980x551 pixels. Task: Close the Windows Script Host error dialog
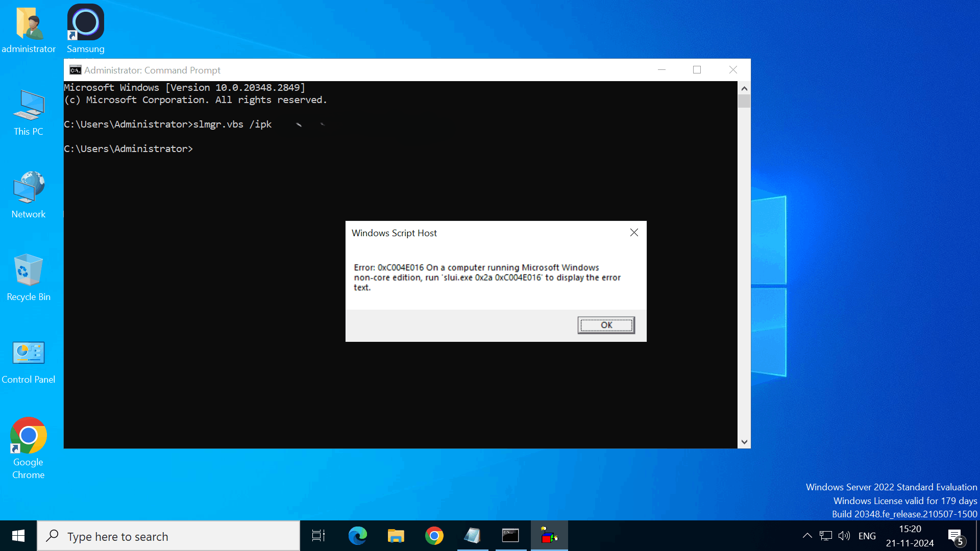[x=634, y=233]
